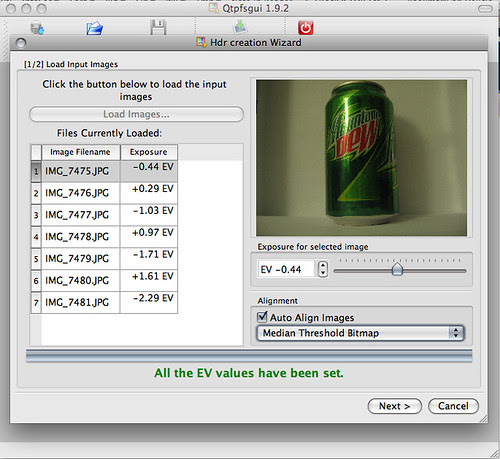The height and width of the screenshot is (459, 500).
Task: Click the green download arrow toolbar icon
Action: click(x=240, y=27)
